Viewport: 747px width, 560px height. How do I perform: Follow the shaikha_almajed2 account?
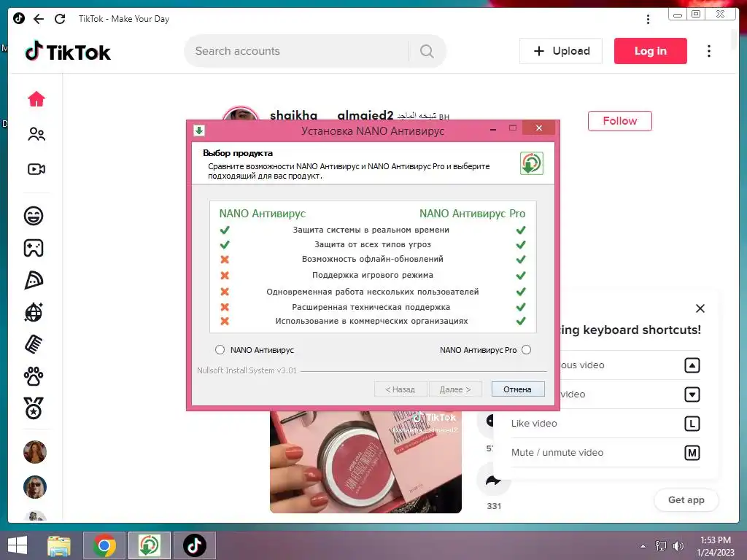pos(620,121)
